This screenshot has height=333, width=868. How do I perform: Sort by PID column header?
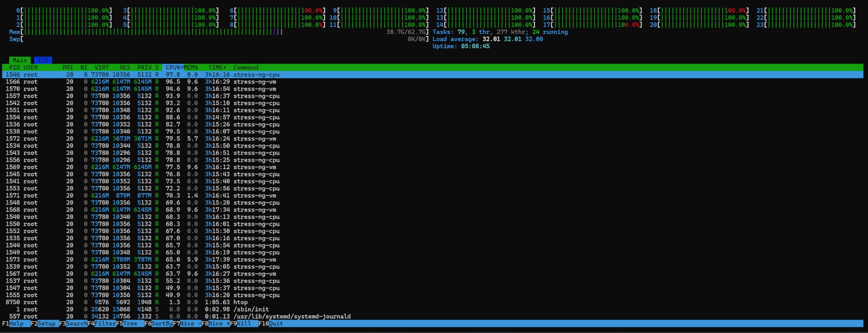click(14, 68)
